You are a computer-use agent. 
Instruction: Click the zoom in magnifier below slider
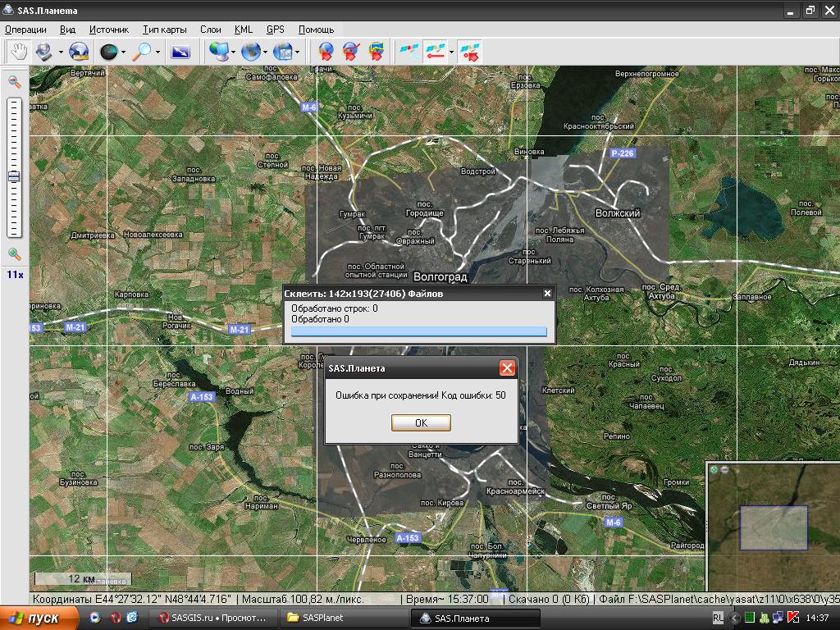point(14,254)
